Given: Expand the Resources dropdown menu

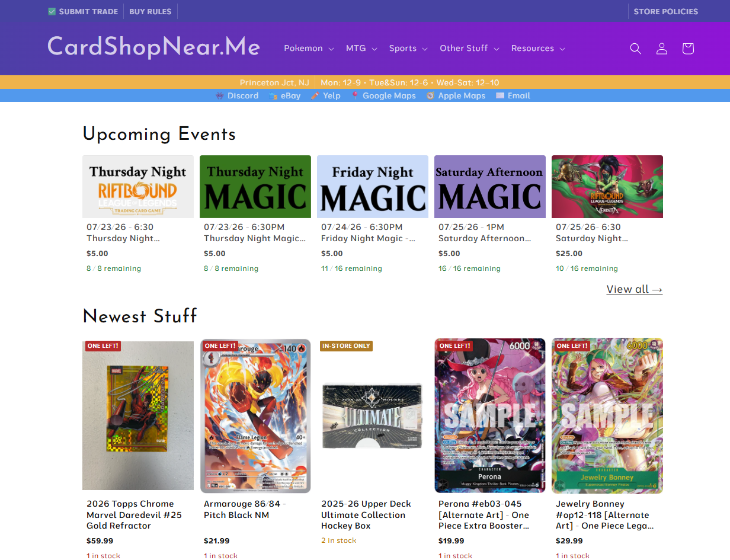Looking at the screenshot, I should tap(538, 49).
